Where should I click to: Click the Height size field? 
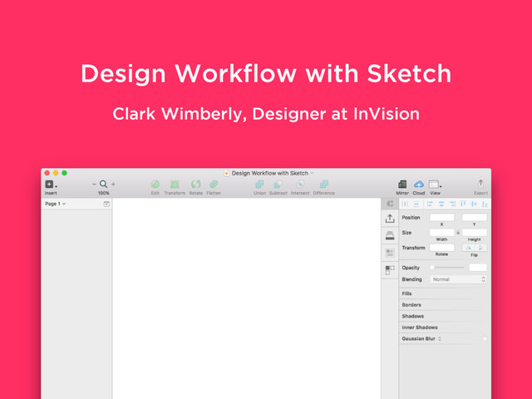click(x=475, y=233)
